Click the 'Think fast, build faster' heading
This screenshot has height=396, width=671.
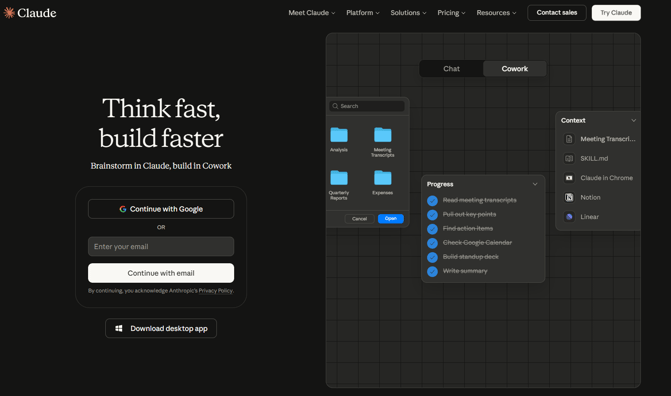pyautogui.click(x=161, y=123)
